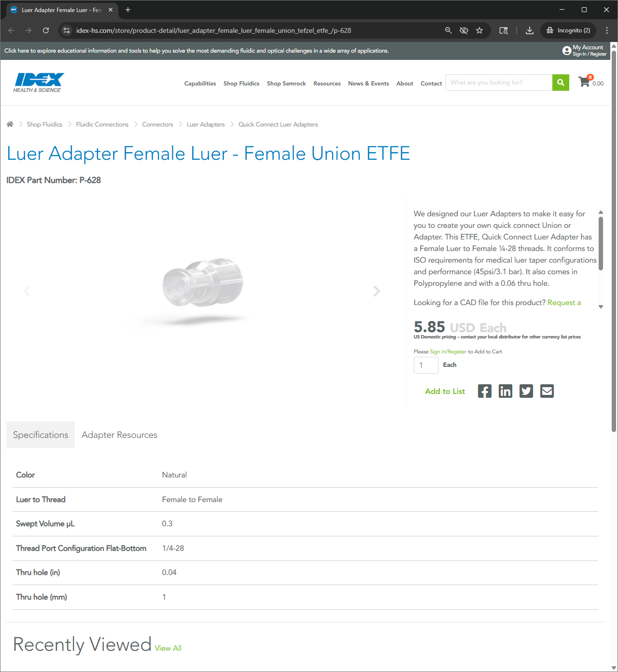Bookmark this page with star icon
The image size is (618, 672).
479,30
